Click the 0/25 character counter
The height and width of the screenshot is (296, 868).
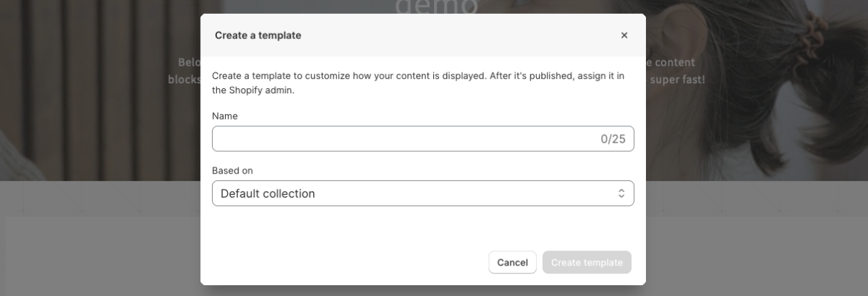click(x=613, y=139)
